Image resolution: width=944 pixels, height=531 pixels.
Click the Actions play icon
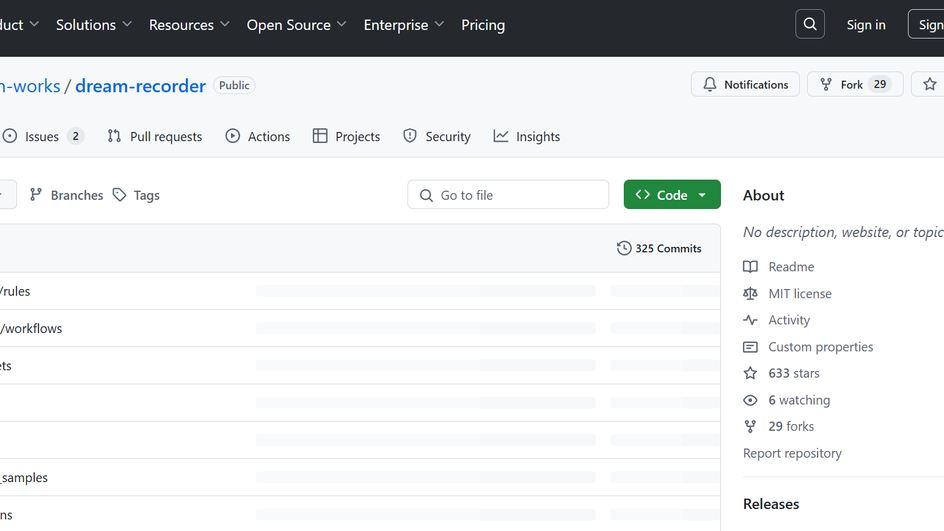tap(232, 136)
